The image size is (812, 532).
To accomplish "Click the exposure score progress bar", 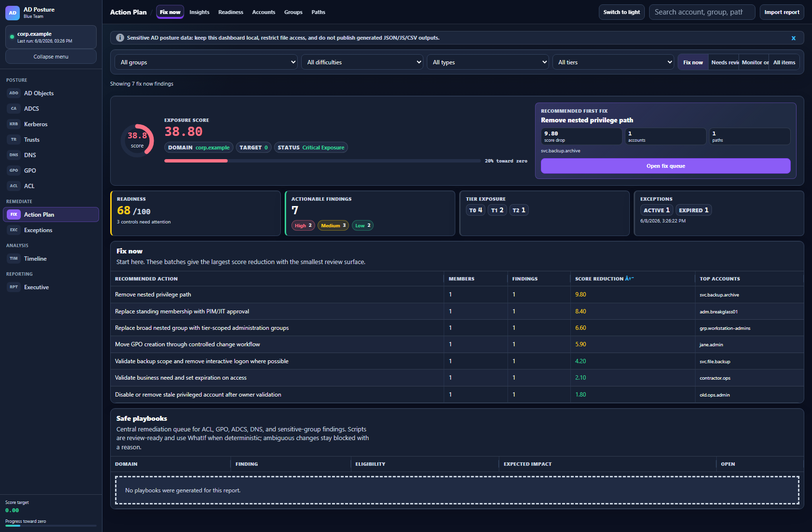I will tap(322, 161).
